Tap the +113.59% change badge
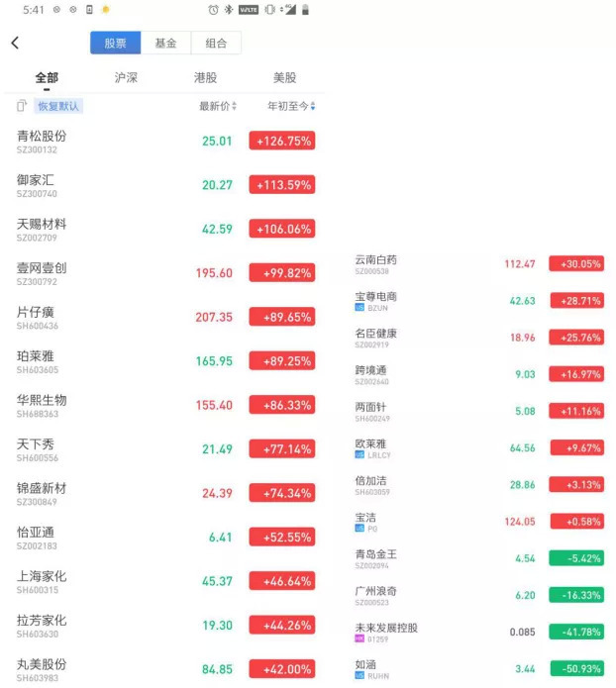 pyautogui.click(x=282, y=185)
